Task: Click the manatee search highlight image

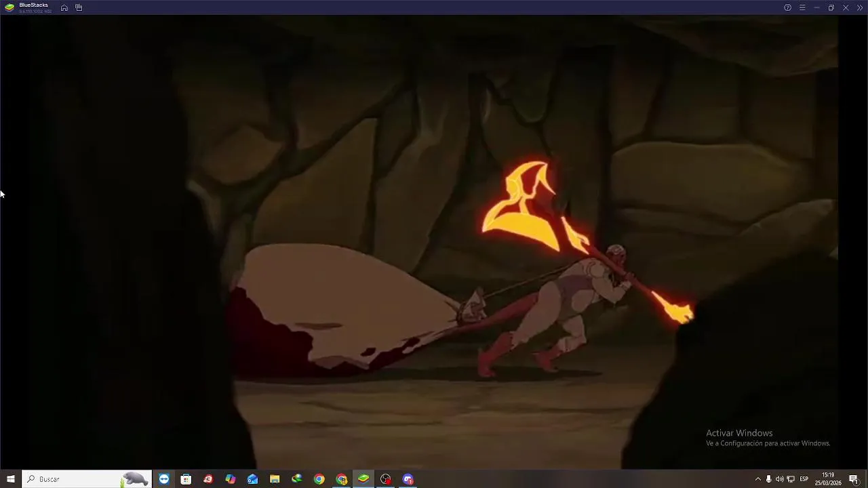Action: click(x=135, y=479)
